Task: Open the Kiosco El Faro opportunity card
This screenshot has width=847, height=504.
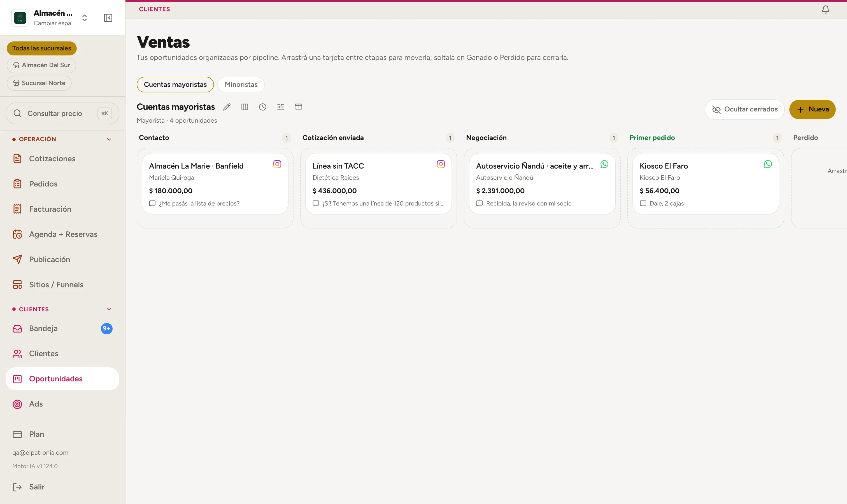Action: (706, 184)
